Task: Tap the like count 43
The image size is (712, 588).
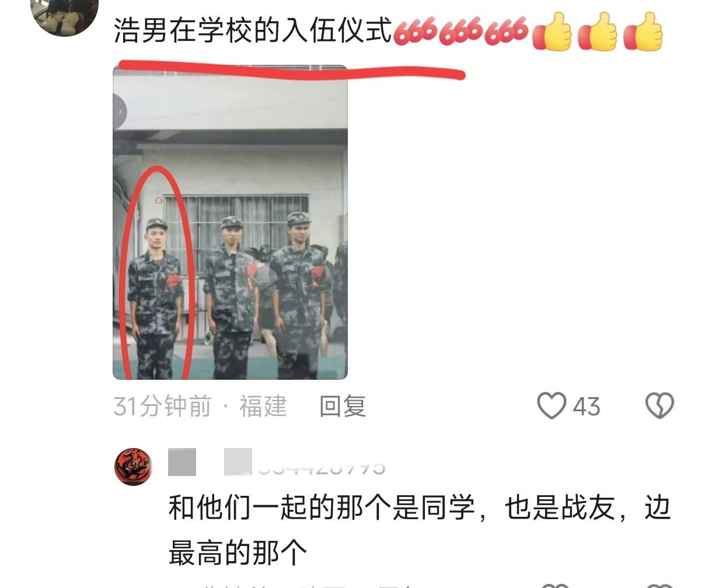Action: 587,407
